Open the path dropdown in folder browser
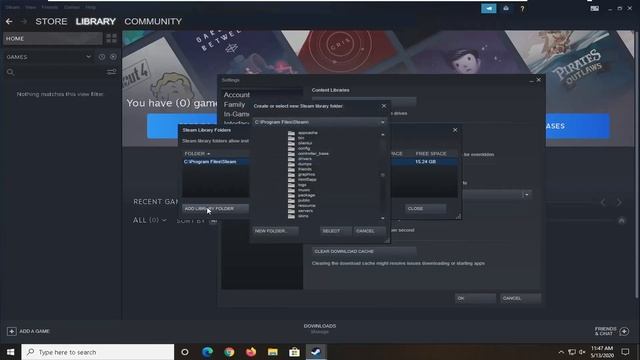This screenshot has height=360, width=640. point(382,122)
